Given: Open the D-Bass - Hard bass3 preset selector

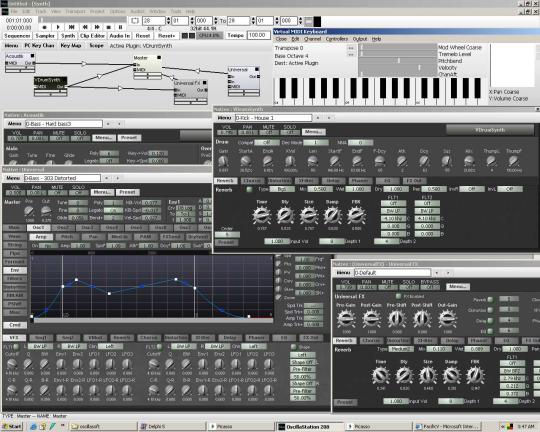Looking at the screenshot, I should click(64, 124).
